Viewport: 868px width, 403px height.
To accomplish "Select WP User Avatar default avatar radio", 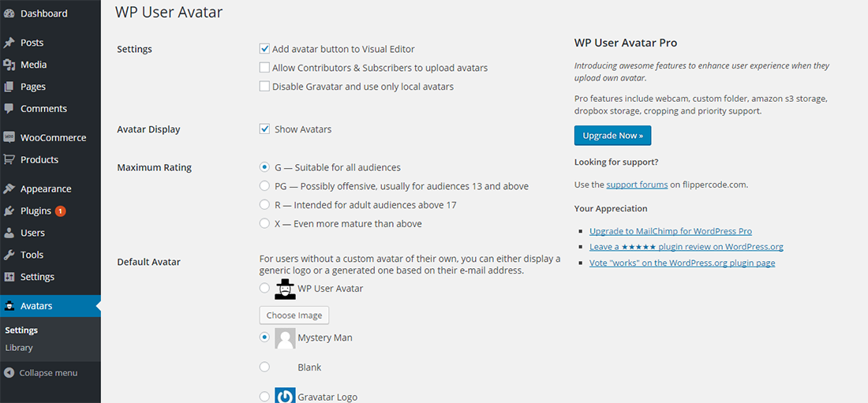I will tap(264, 289).
